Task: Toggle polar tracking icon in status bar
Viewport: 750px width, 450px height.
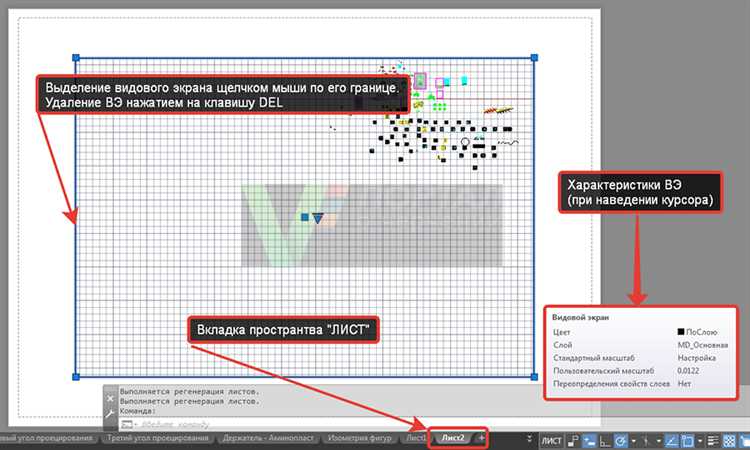Action: coord(620,440)
